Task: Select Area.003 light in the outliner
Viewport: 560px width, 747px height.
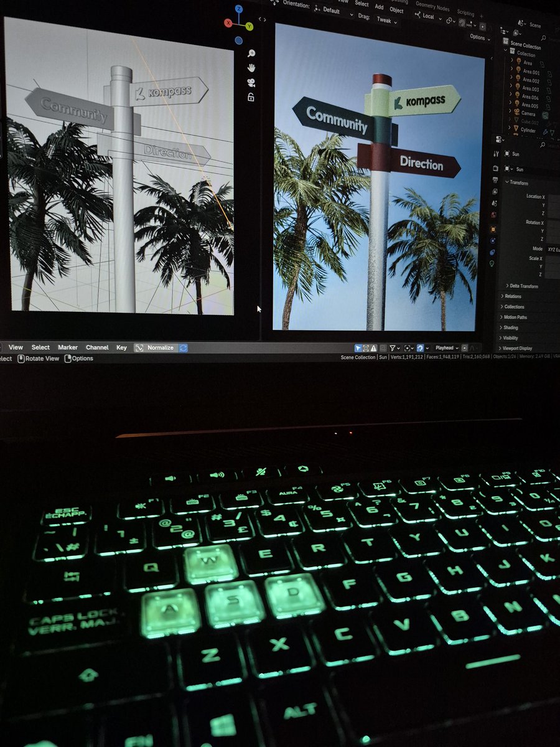Action: 530,89
